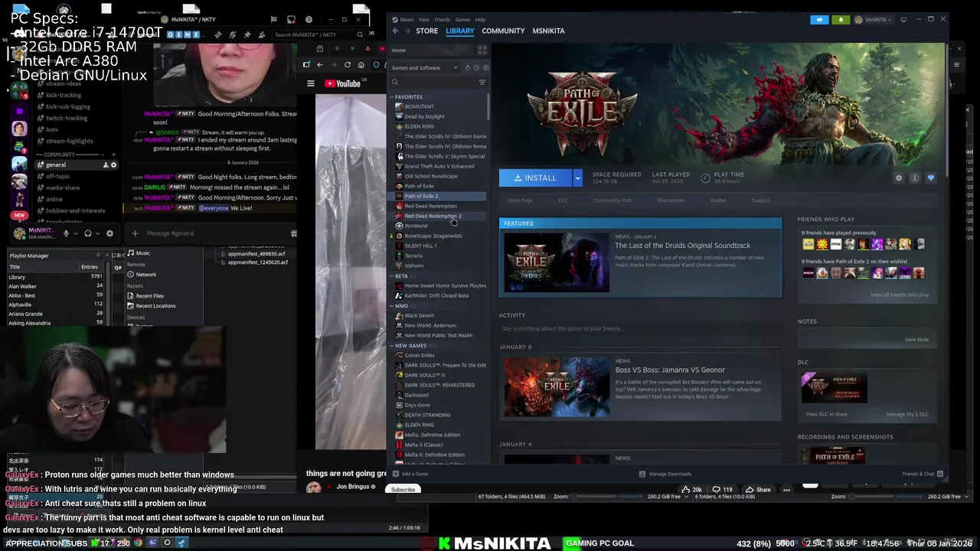Click New Note button
The height and width of the screenshot is (551, 980).
click(x=916, y=340)
